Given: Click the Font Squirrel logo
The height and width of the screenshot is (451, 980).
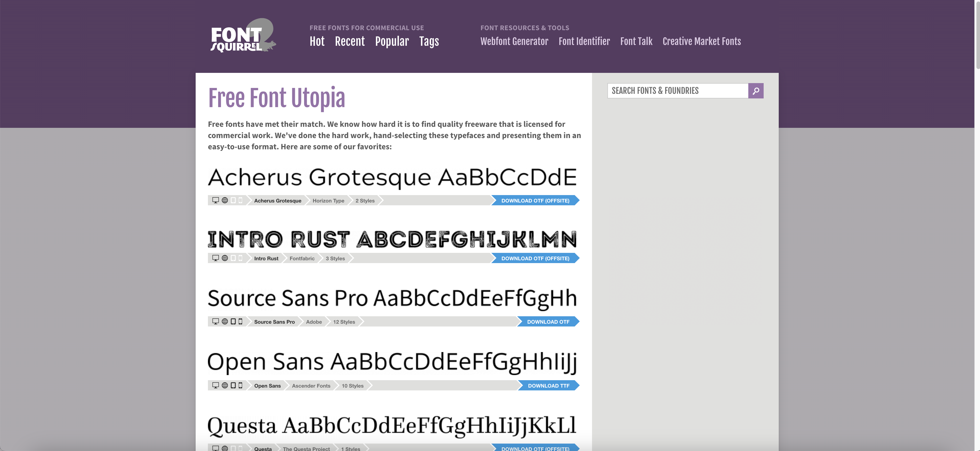Looking at the screenshot, I should (x=243, y=35).
